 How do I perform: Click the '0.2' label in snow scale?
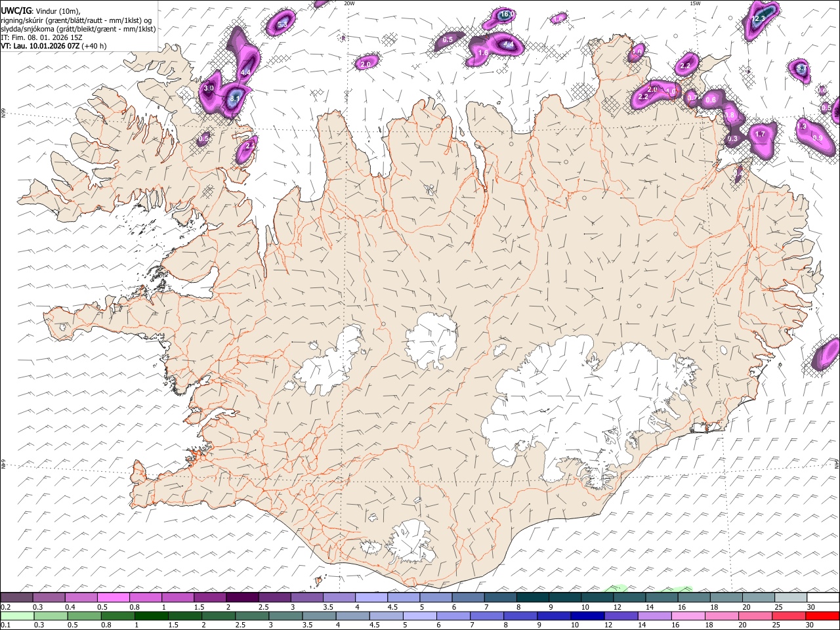tap(5, 607)
